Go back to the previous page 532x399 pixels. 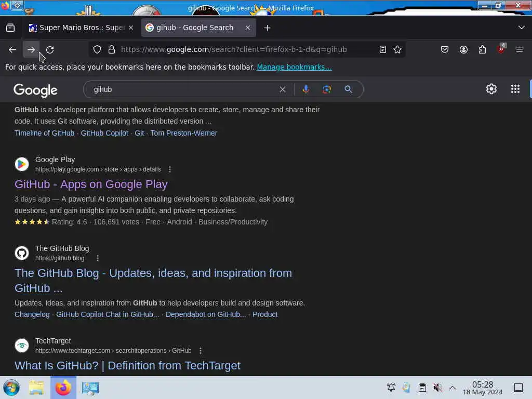12,49
